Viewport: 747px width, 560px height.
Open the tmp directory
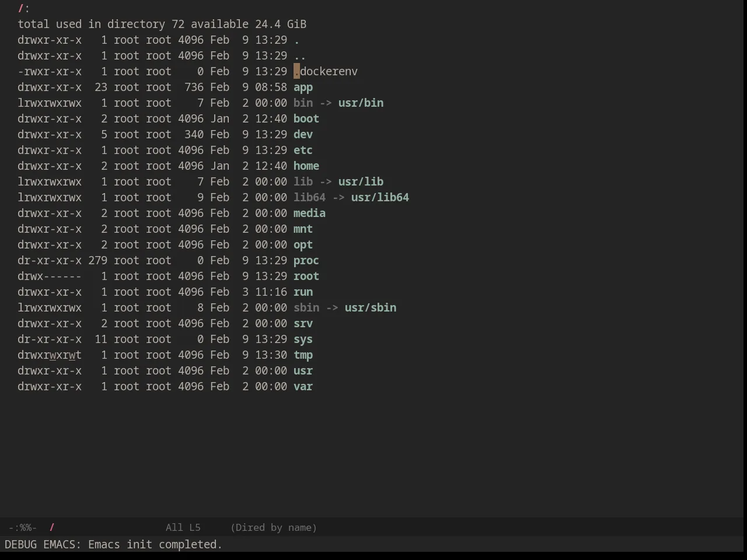[303, 355]
